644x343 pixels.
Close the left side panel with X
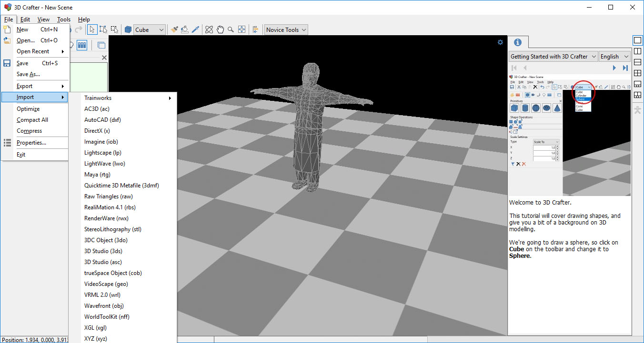pos(104,58)
